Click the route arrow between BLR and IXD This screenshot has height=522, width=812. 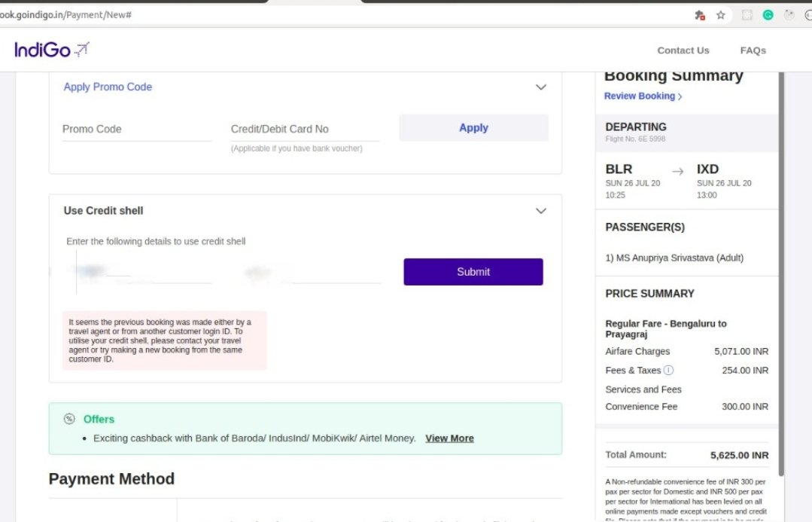(x=678, y=172)
